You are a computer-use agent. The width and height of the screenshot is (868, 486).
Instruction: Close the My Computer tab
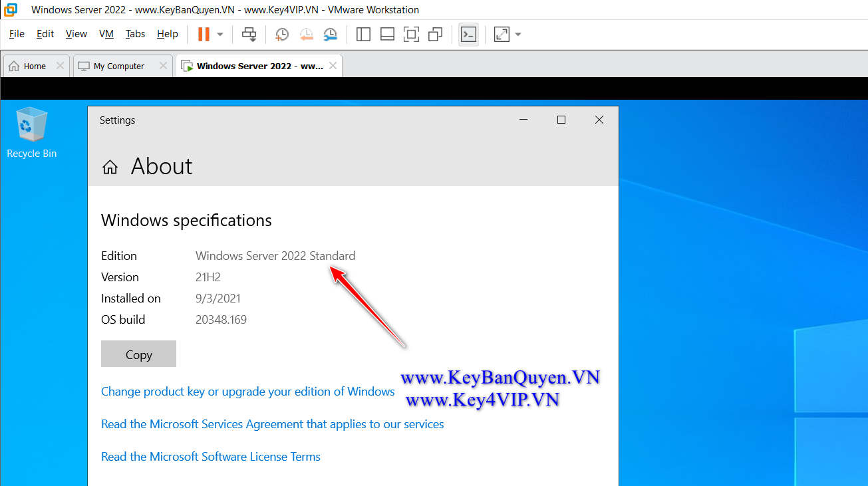[x=163, y=66]
